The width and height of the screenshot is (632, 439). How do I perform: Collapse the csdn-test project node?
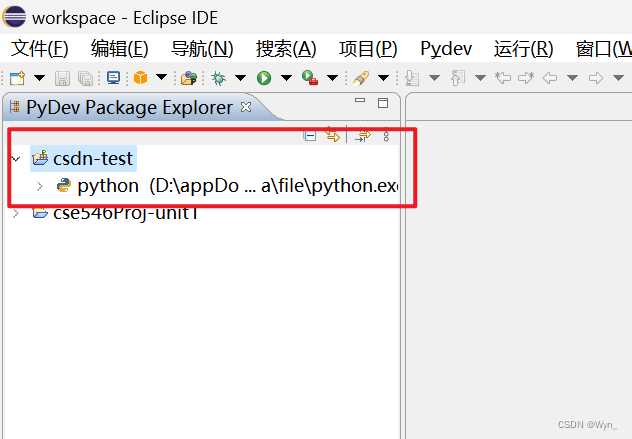tap(16, 159)
